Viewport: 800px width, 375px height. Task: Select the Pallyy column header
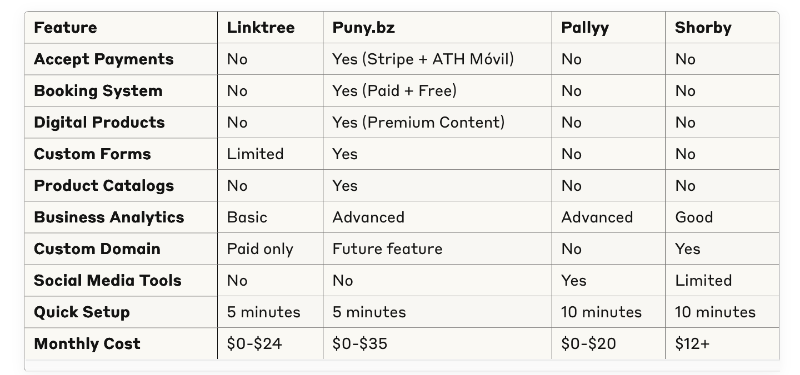(585, 28)
